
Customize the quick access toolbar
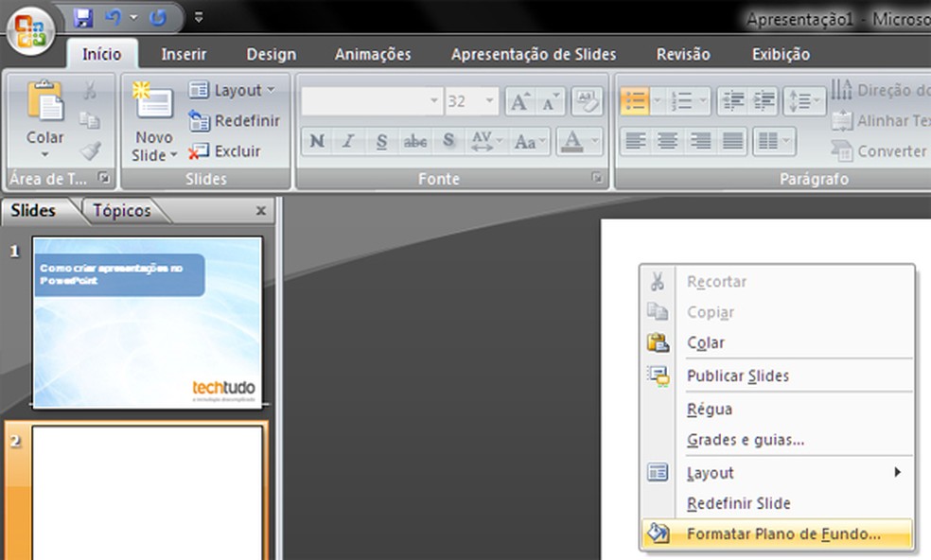tap(199, 18)
